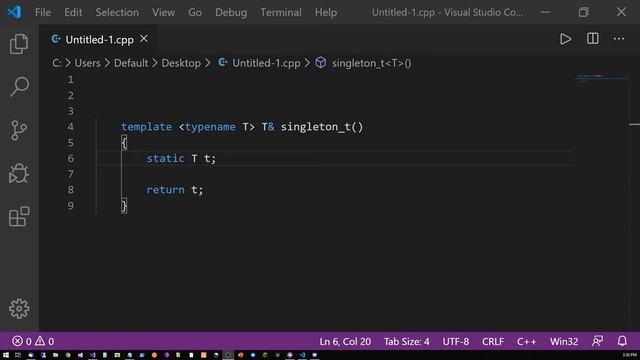
Task: Open the Selection menu
Action: point(117,12)
